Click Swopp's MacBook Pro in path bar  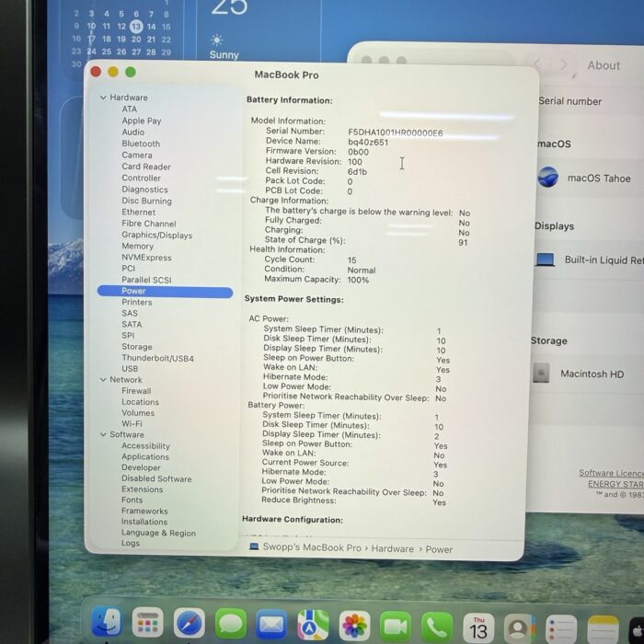[x=312, y=547]
